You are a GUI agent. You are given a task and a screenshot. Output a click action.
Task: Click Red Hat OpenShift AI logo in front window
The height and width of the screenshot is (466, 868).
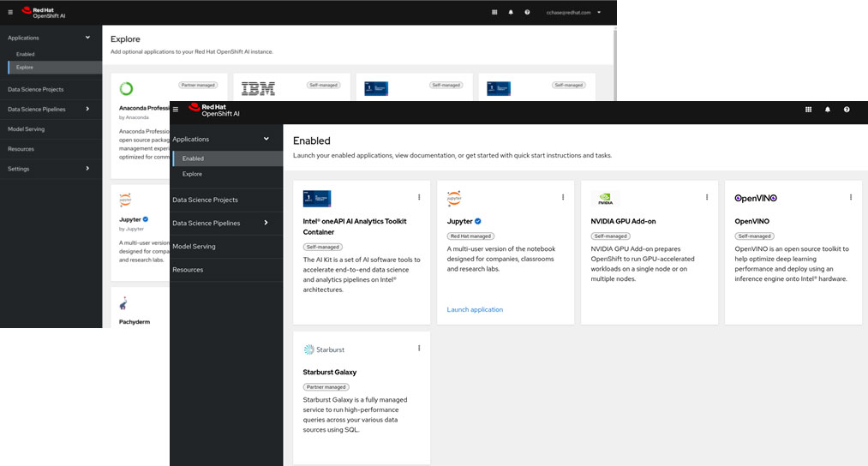coord(214,110)
